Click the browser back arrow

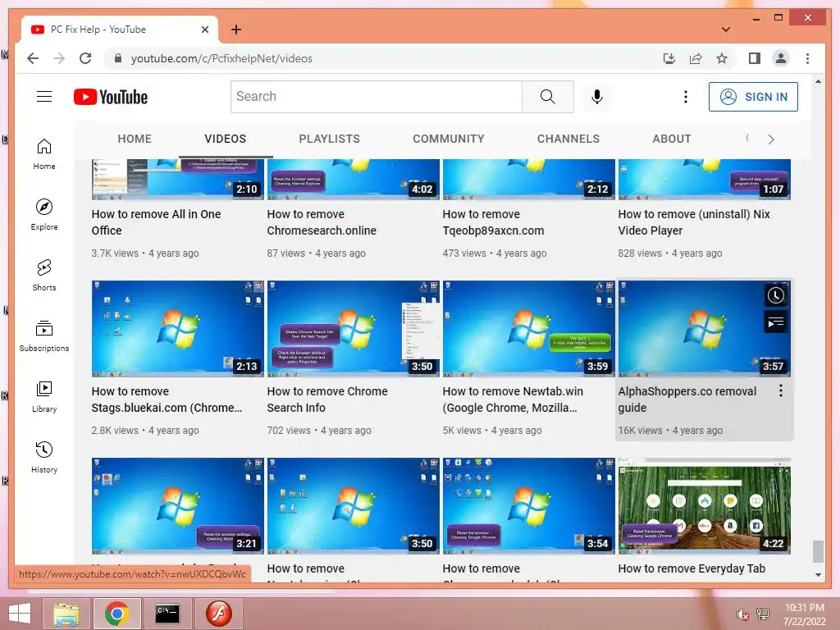[x=33, y=58]
